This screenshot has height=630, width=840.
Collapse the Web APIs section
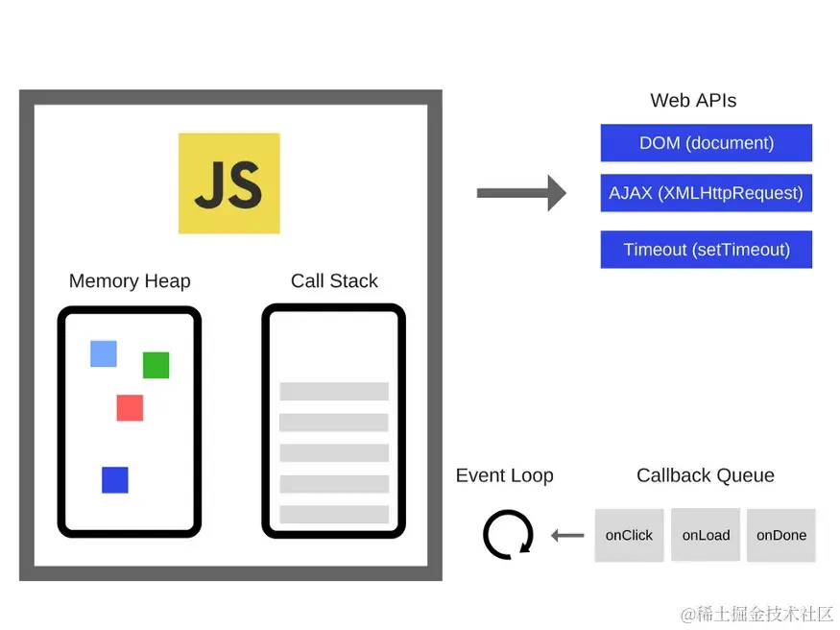pyautogui.click(x=692, y=100)
